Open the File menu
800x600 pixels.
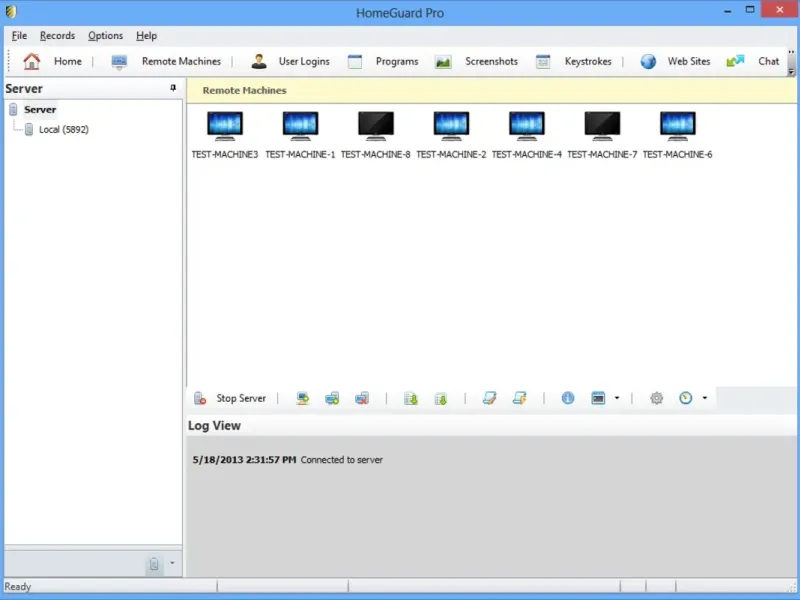[x=19, y=36]
